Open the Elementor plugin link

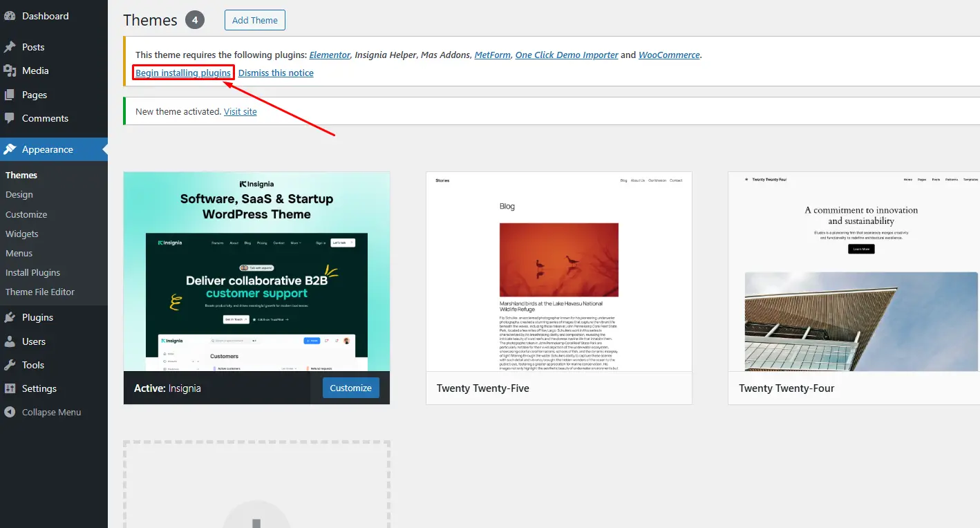click(x=330, y=55)
